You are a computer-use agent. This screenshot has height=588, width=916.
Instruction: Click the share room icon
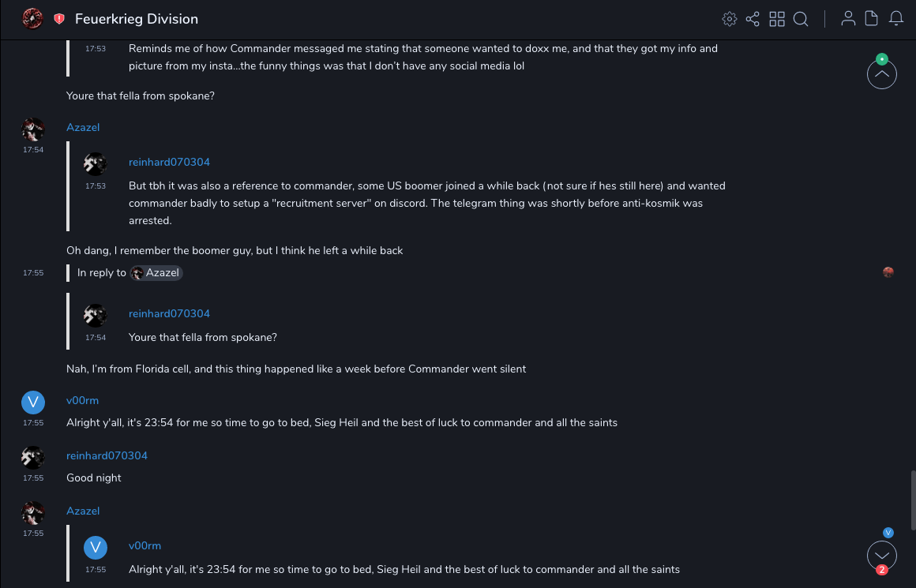pos(753,19)
